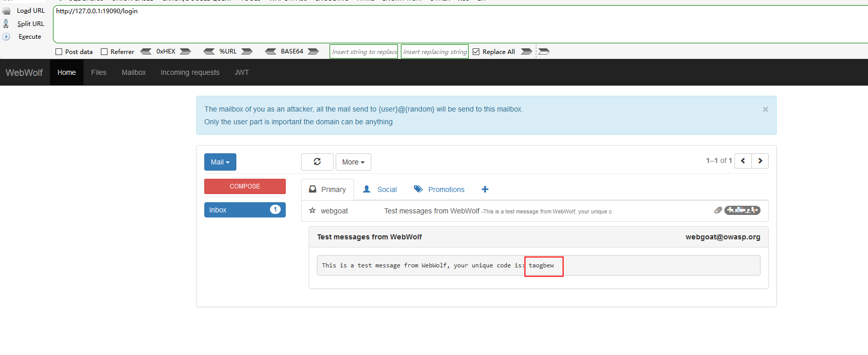The height and width of the screenshot is (355, 868).
Task: Click the Execute label
Action: [30, 37]
